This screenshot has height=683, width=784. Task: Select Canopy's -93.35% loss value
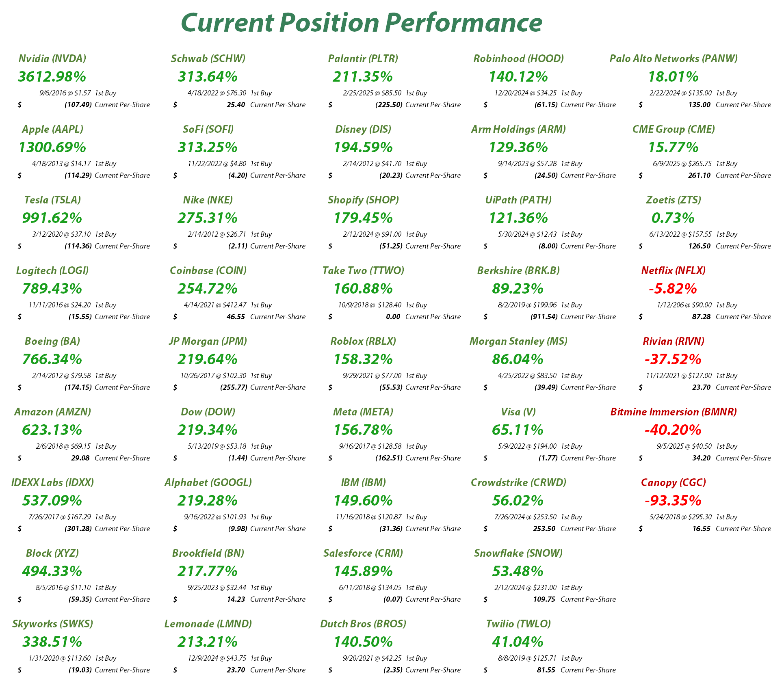(673, 500)
